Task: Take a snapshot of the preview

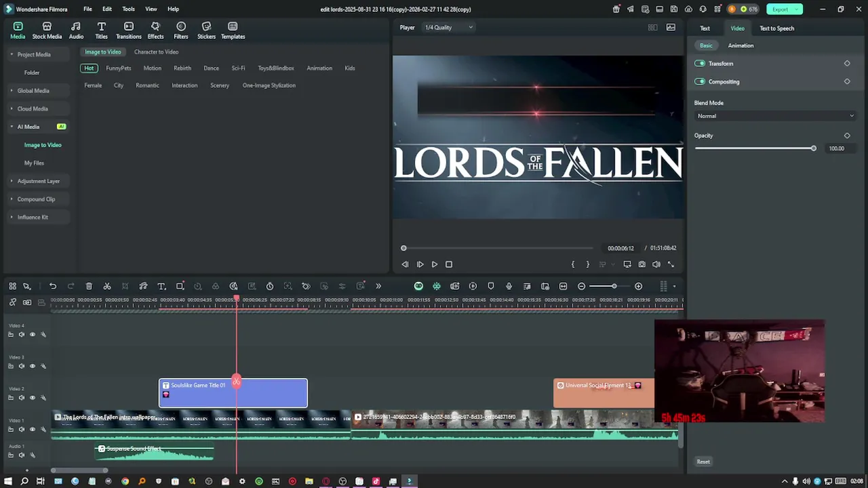Action: pyautogui.click(x=642, y=264)
